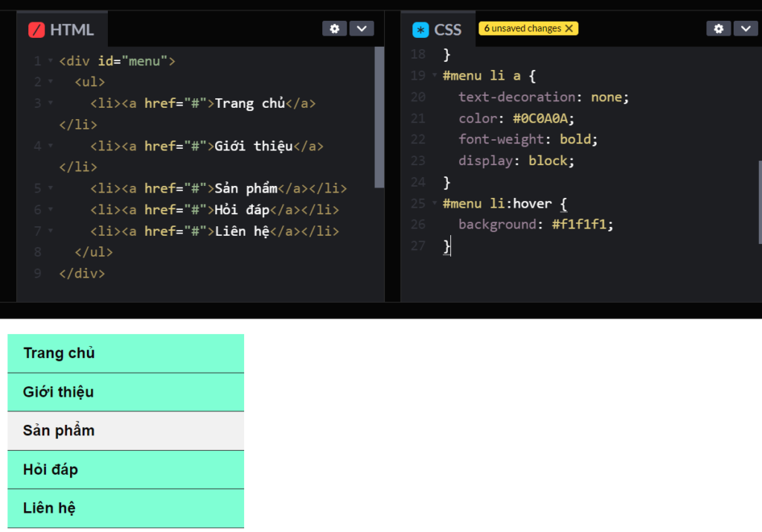Click the blue CSS asterisk icon
The image size is (762, 532).
click(421, 30)
